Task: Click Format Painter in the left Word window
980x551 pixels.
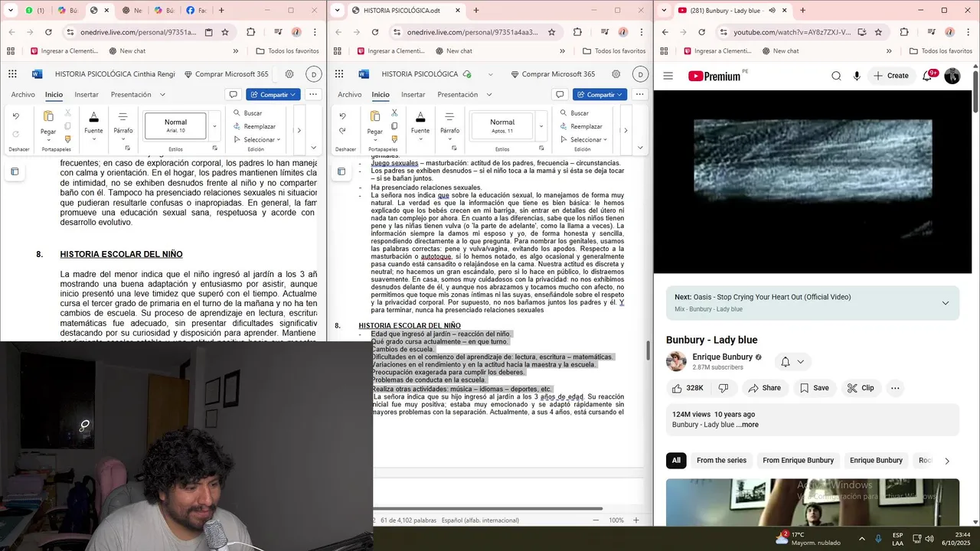Action: (x=67, y=139)
